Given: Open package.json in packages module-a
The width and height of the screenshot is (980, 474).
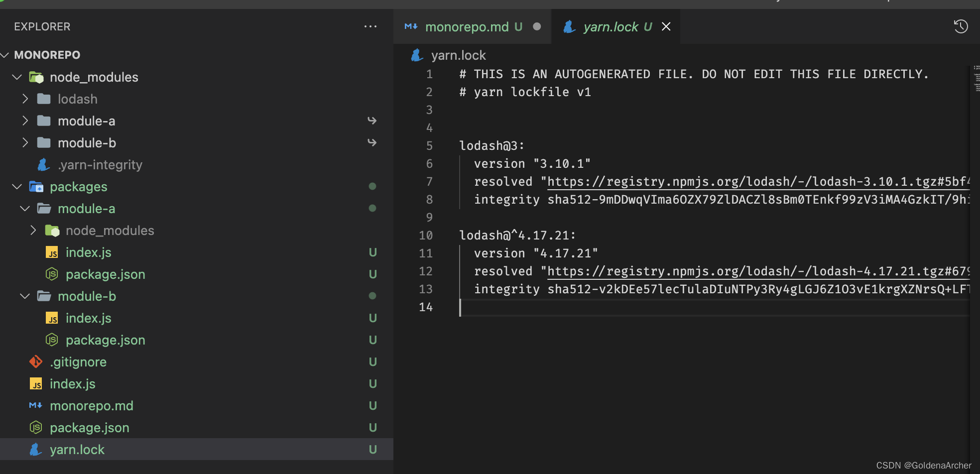Looking at the screenshot, I should pyautogui.click(x=106, y=274).
